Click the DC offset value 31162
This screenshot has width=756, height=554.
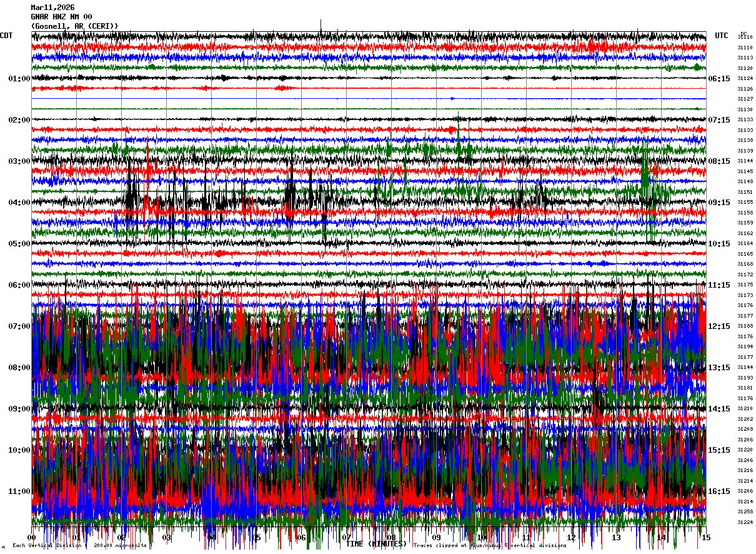(x=745, y=233)
